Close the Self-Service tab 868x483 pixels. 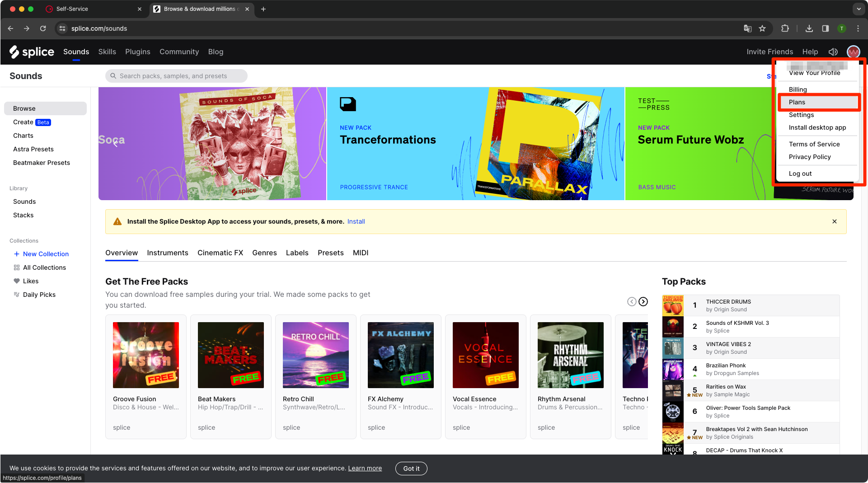click(x=140, y=9)
